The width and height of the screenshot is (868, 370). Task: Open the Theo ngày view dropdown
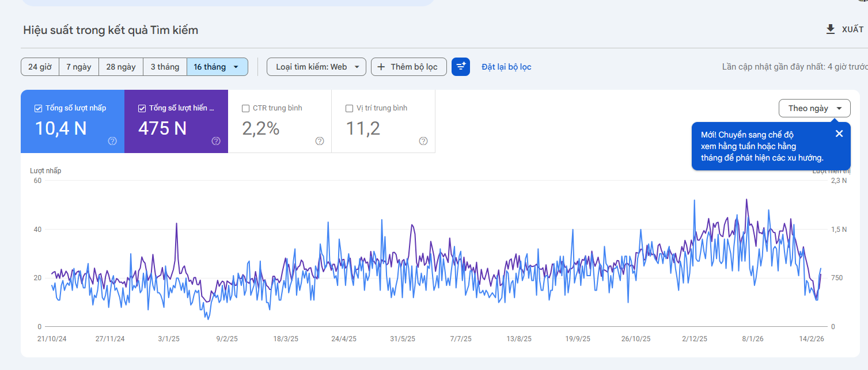pyautogui.click(x=814, y=108)
